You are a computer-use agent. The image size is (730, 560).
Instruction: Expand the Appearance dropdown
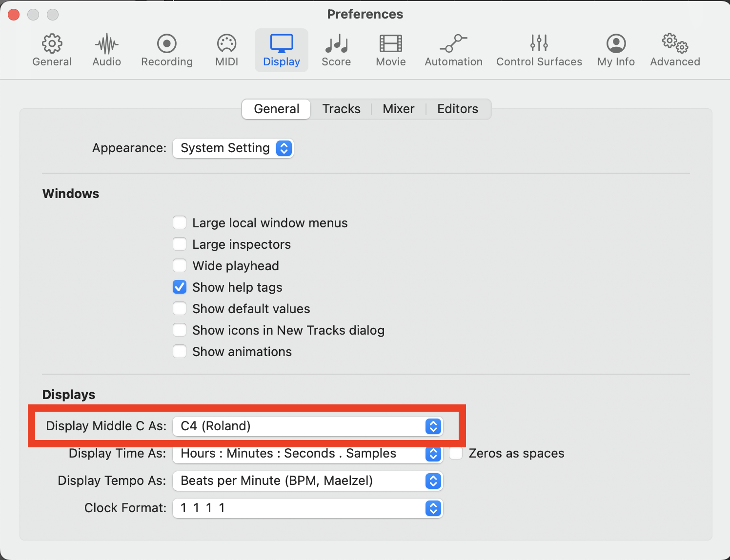[233, 148]
